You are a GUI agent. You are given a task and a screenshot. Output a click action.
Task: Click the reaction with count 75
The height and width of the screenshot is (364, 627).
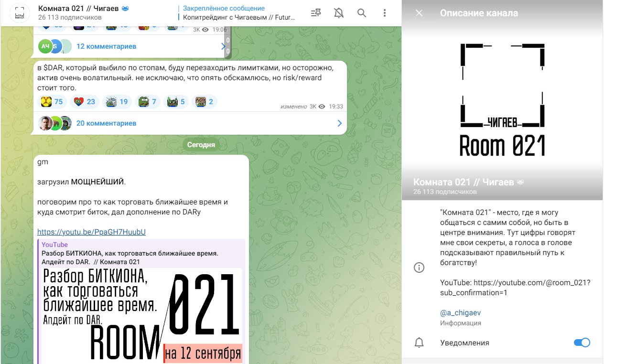pyautogui.click(x=52, y=101)
